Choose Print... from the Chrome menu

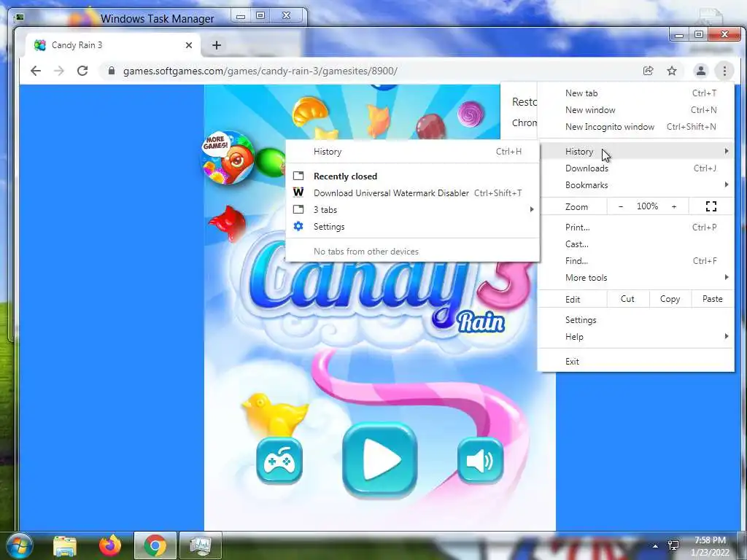coord(636,227)
